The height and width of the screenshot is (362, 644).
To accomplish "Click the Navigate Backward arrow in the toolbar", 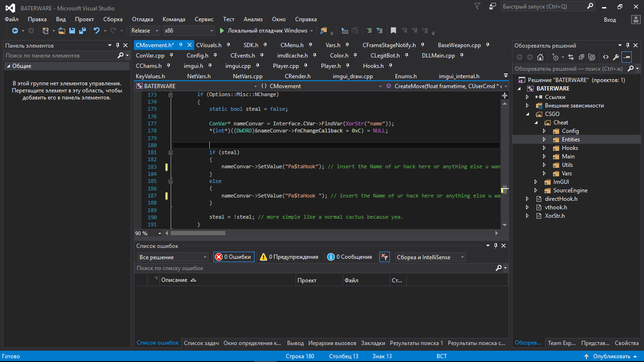I will point(15,31).
